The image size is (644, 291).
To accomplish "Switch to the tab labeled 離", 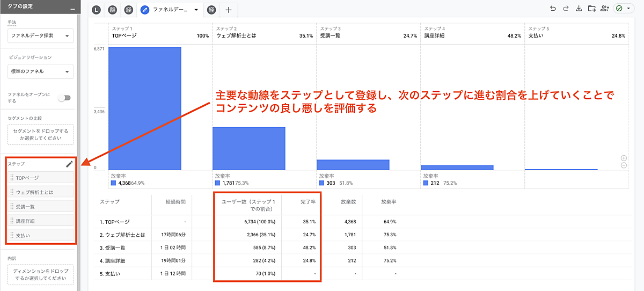I will (x=112, y=10).
